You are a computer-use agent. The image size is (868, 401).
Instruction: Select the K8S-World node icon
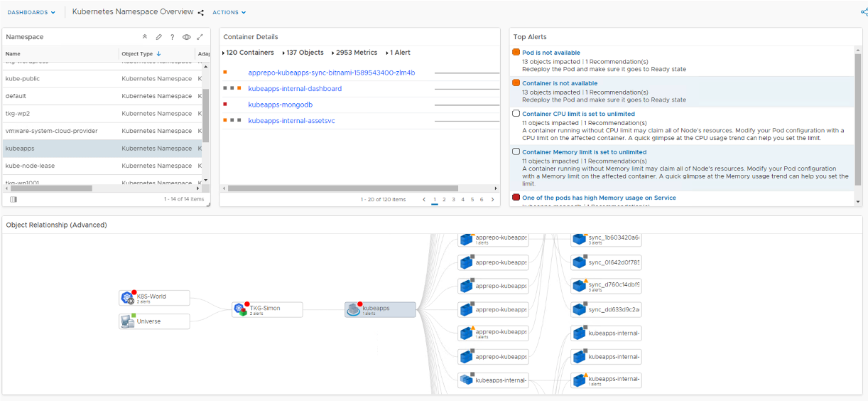tap(128, 297)
